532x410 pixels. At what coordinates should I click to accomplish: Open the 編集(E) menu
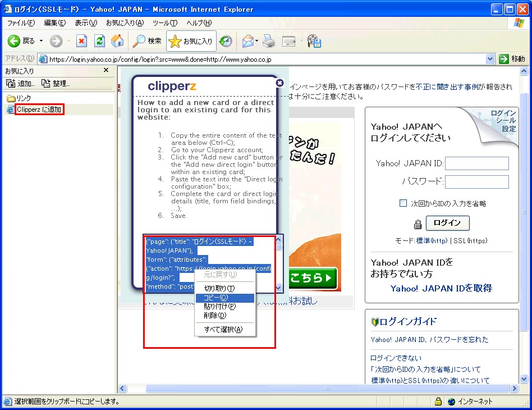(54, 23)
